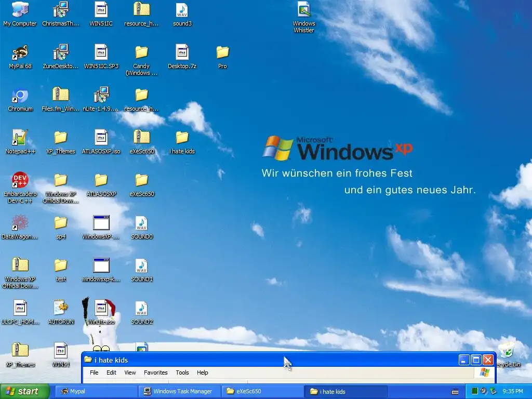Open Tools menu in i hate kids window
Image resolution: width=532 pixels, height=399 pixels.
(x=182, y=373)
